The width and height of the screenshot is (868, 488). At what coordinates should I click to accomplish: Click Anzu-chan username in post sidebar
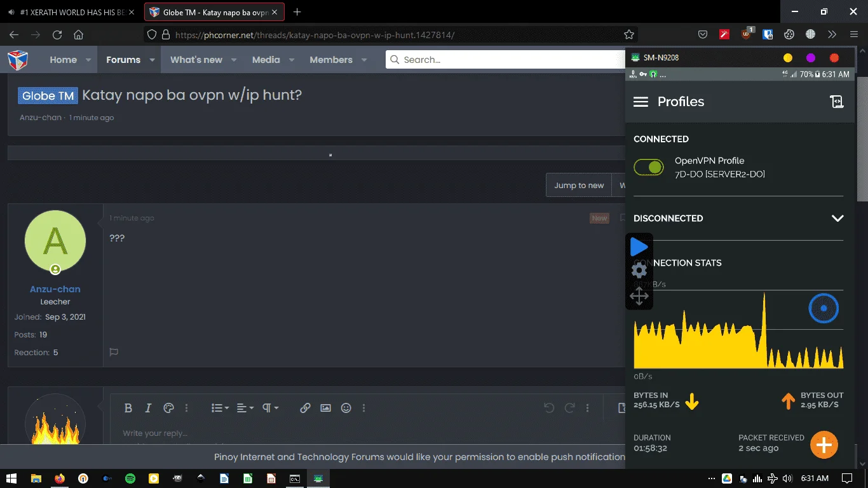point(55,289)
